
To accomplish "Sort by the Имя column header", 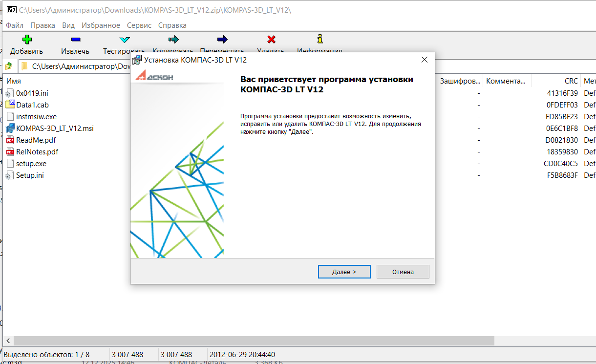I will click(x=14, y=81).
